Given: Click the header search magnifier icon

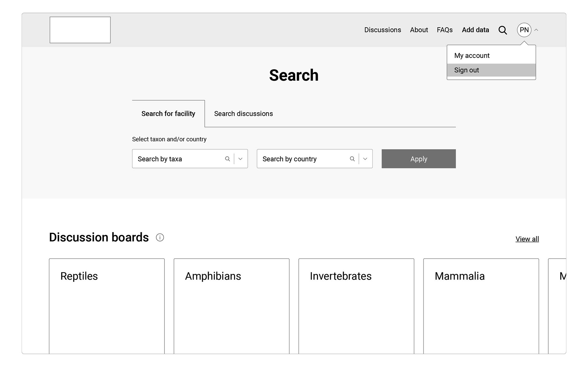Looking at the screenshot, I should point(503,30).
